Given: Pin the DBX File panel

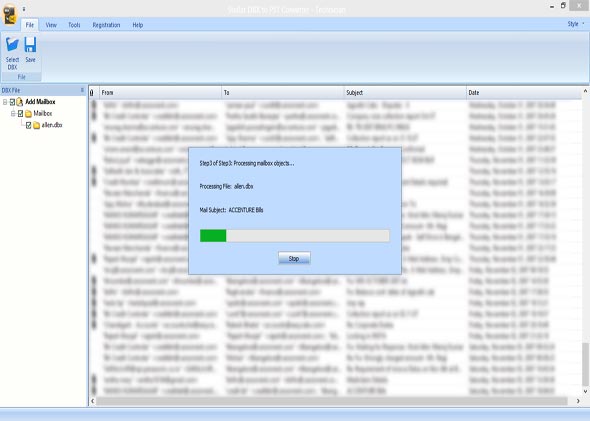Looking at the screenshot, I should coord(82,90).
